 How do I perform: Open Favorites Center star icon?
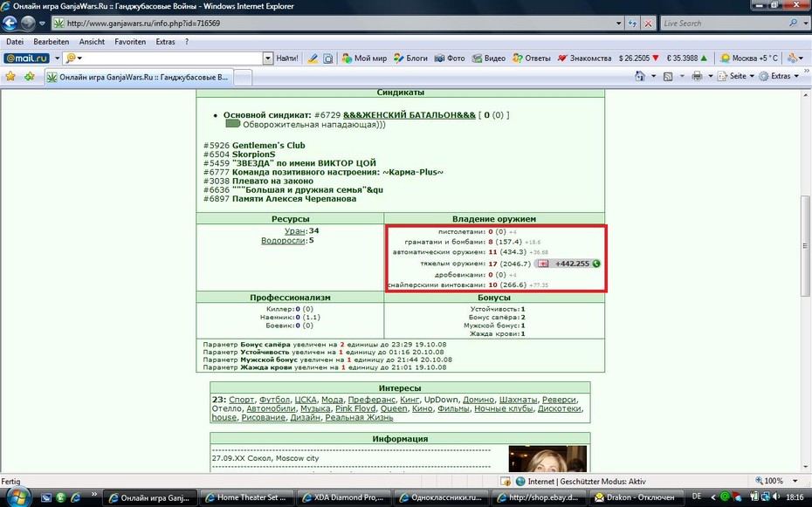[10, 77]
